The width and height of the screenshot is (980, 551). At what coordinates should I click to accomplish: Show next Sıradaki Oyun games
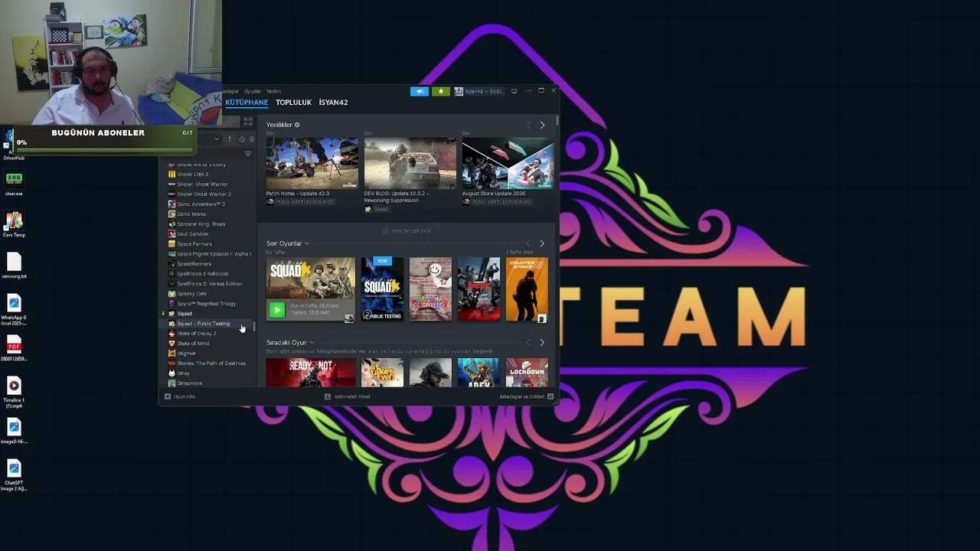542,342
